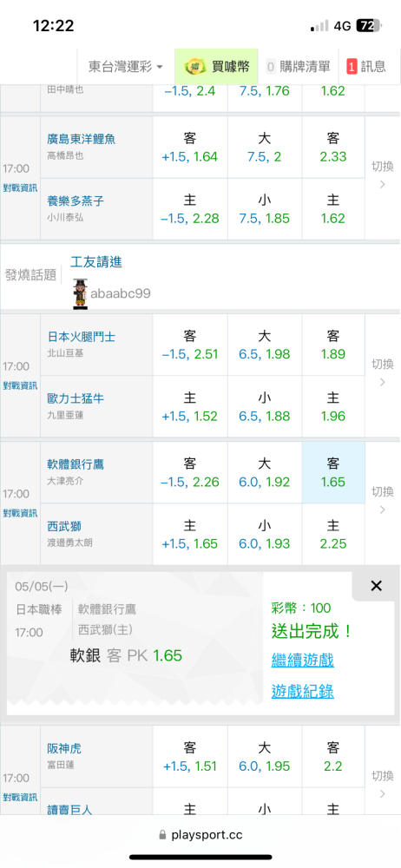Select 西武 主 2.25 moneyline
401x868 pixels.
(x=333, y=534)
